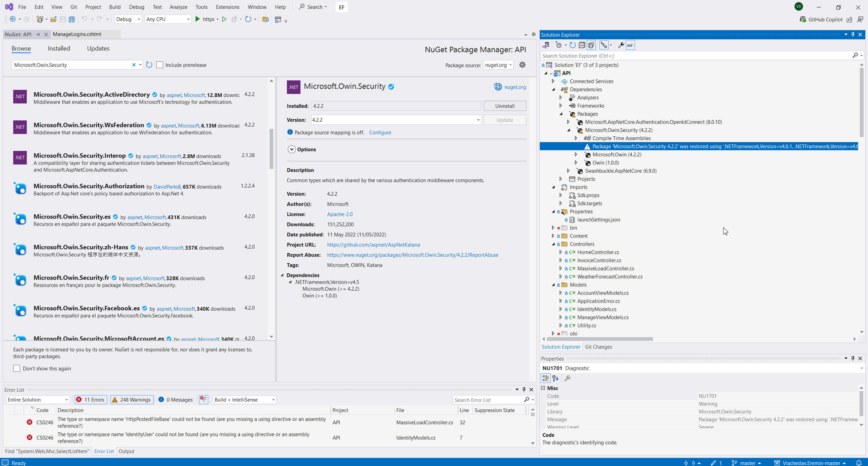Open the Apache-2.0 license link

pyautogui.click(x=340, y=214)
